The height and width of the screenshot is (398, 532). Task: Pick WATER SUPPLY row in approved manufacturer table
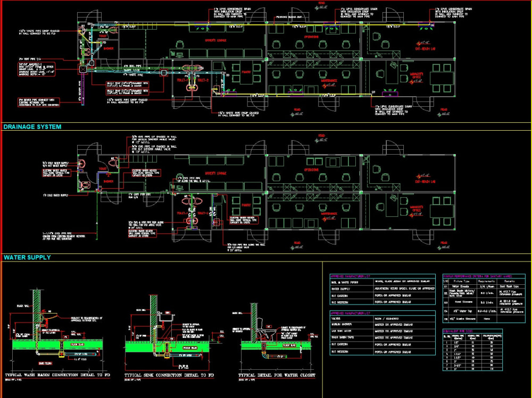(383, 289)
